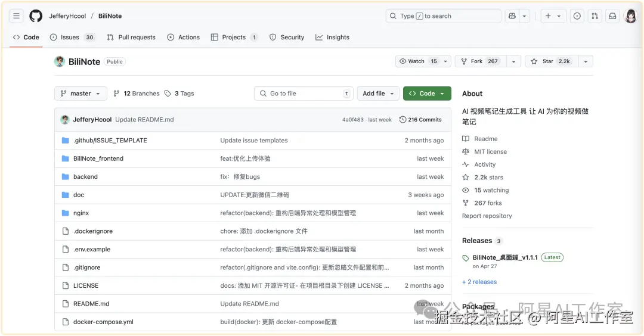Open the backend folder
Viewport: 644px width, 336px height.
click(x=85, y=176)
